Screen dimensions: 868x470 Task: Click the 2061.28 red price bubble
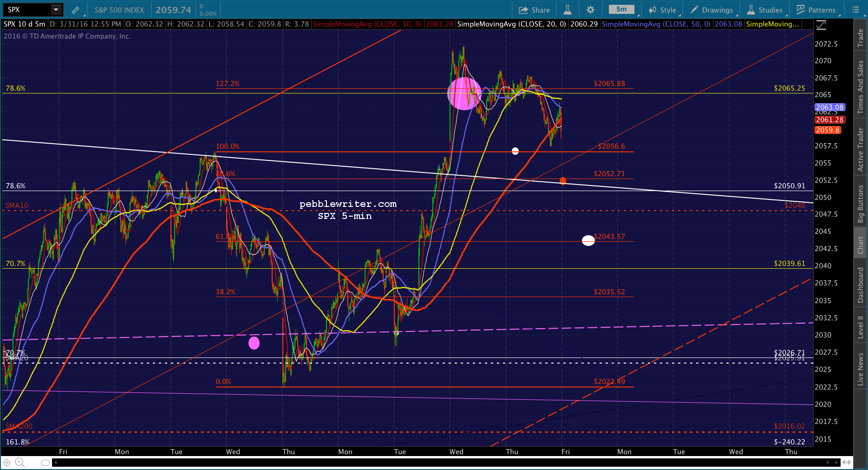pos(829,120)
